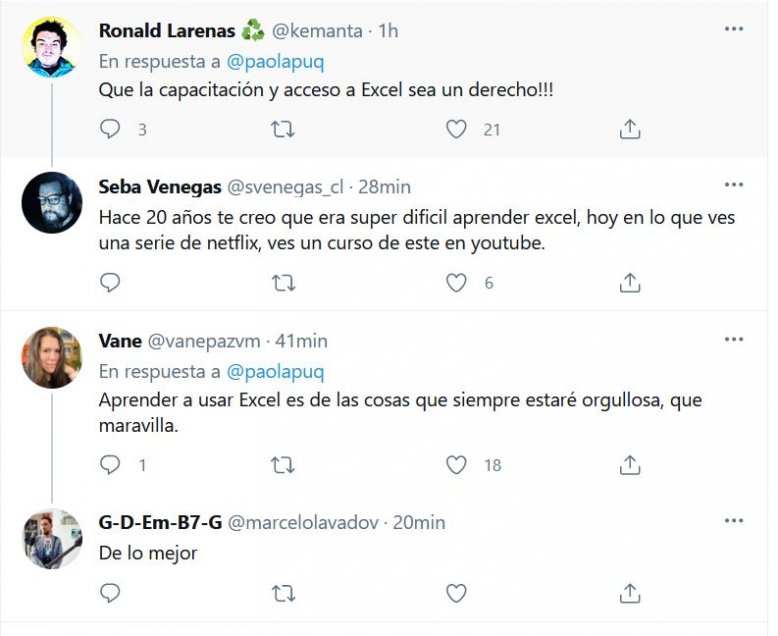778x636 pixels.
Task: Open the @paolapuq mention in Vane's reply
Action: click(275, 371)
